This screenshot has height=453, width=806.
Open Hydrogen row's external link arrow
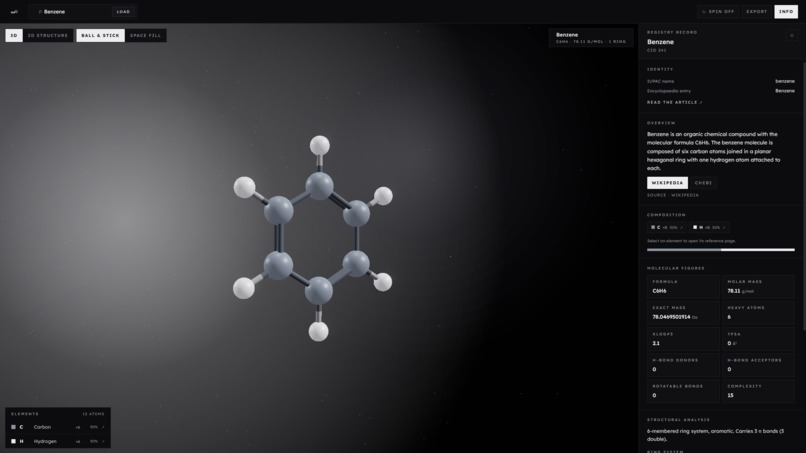[103, 441]
